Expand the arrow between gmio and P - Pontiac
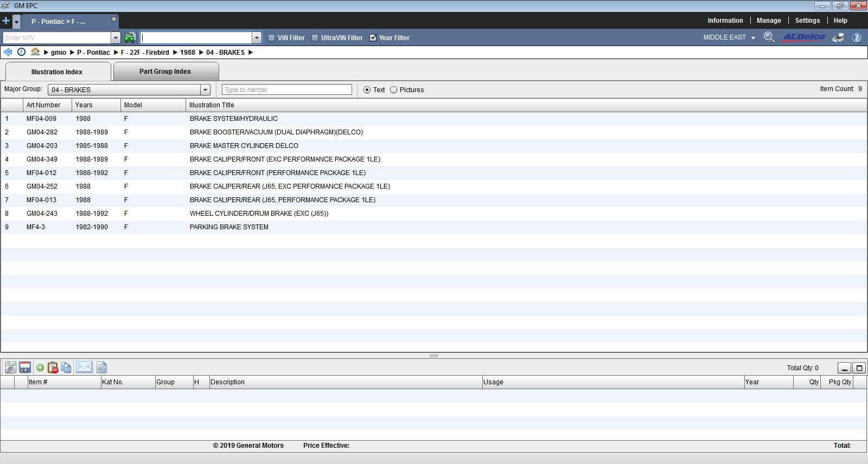868x464 pixels. point(72,53)
